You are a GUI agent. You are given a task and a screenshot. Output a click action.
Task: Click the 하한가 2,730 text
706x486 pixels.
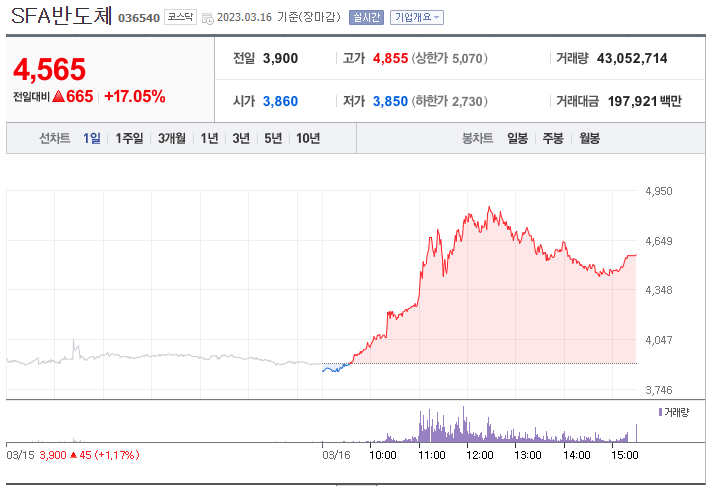click(x=449, y=101)
